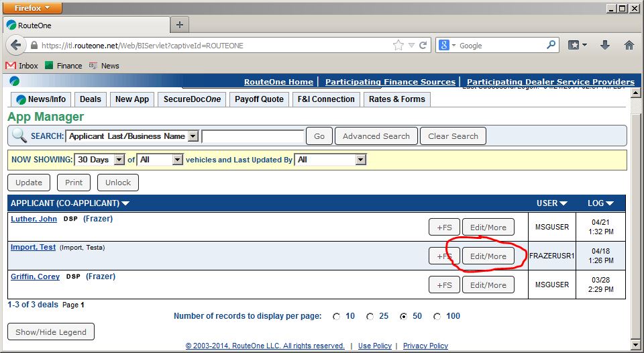This screenshot has height=353, width=644.
Task: Click the Go search button
Action: pyautogui.click(x=319, y=136)
